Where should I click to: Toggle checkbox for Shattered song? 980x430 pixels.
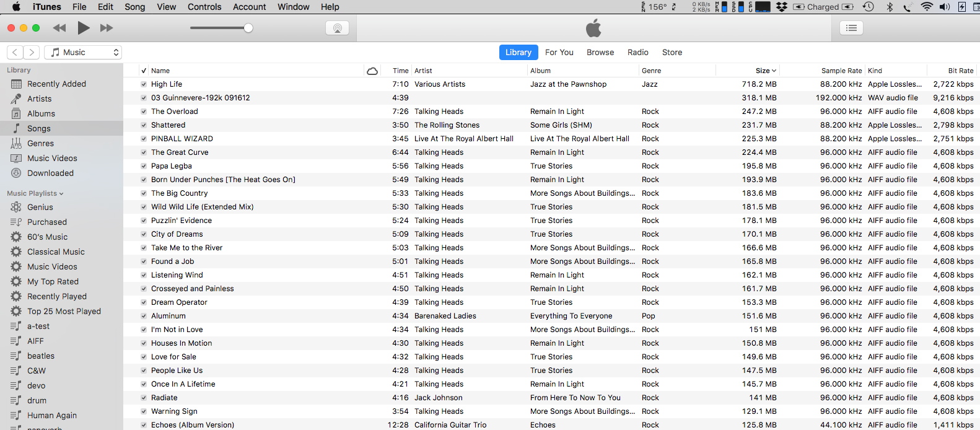pos(144,125)
